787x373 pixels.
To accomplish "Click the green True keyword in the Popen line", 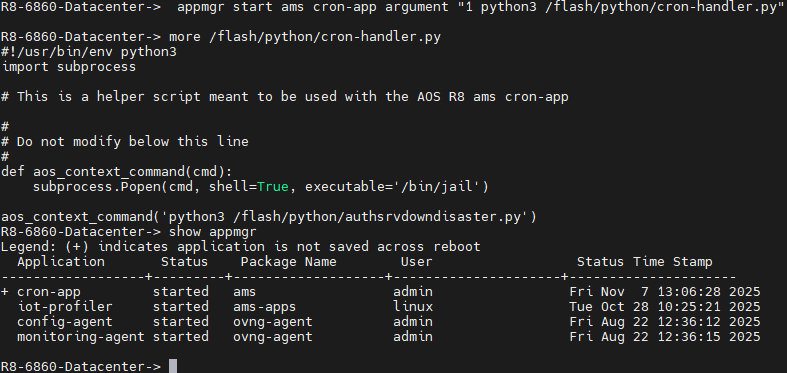I will click(x=273, y=187).
